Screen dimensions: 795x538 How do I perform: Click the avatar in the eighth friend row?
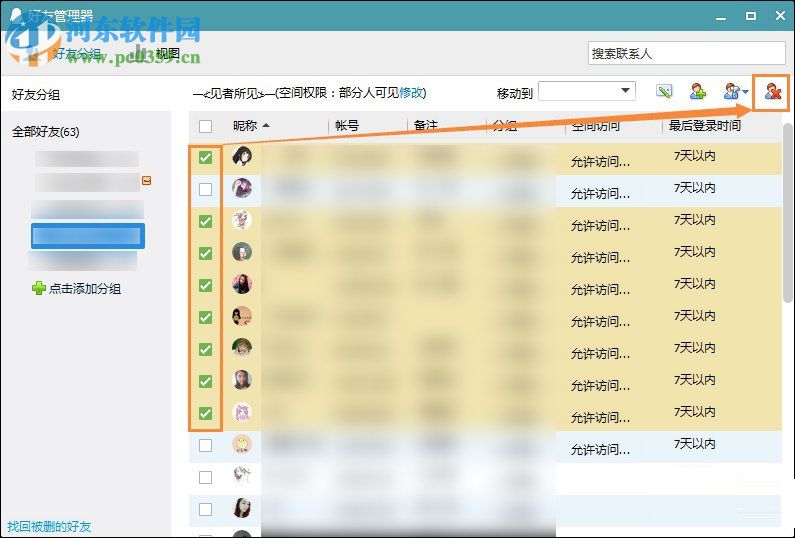click(x=242, y=380)
